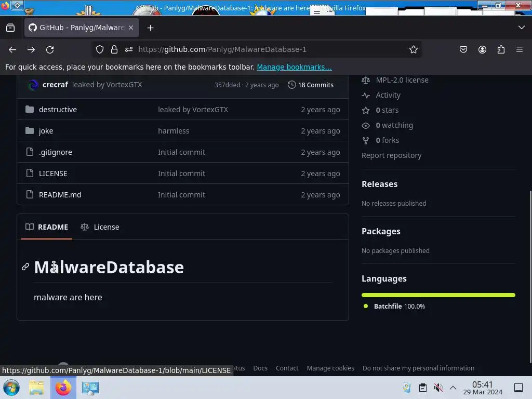Open a new tab with plus button

coord(150,28)
